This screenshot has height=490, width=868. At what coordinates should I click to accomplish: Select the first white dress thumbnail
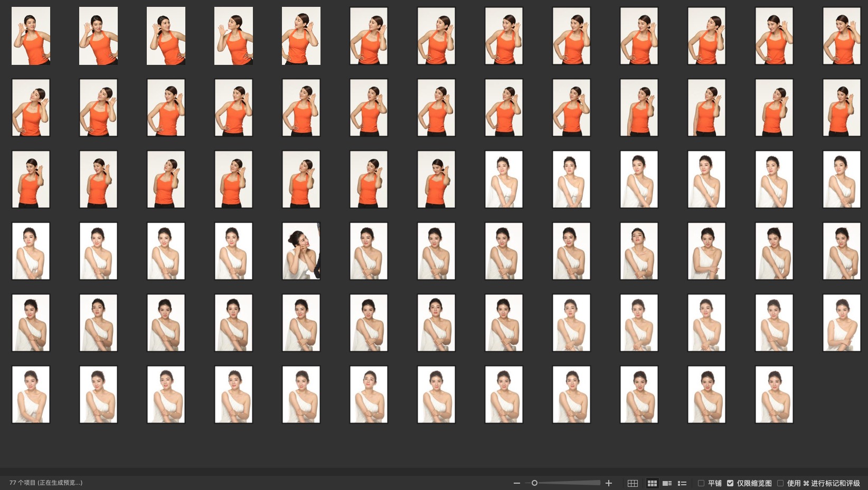coord(504,179)
